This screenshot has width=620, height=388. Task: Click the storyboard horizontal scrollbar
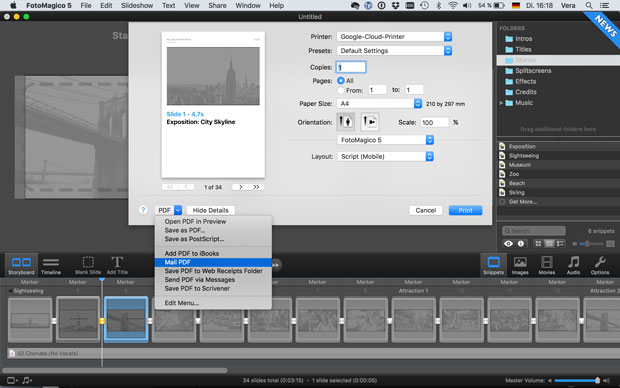point(115,370)
